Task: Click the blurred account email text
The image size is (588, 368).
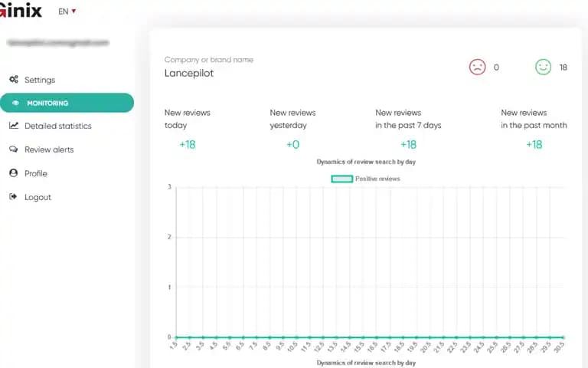Action: click(x=58, y=43)
